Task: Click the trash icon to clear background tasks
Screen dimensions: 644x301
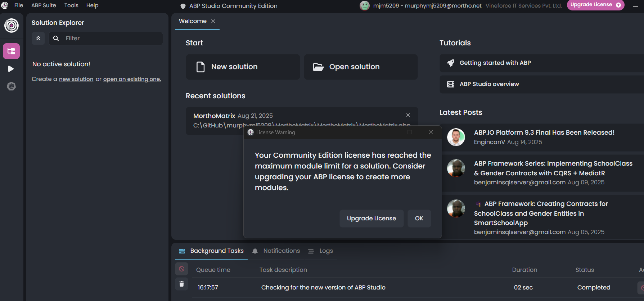Action: [x=181, y=284]
